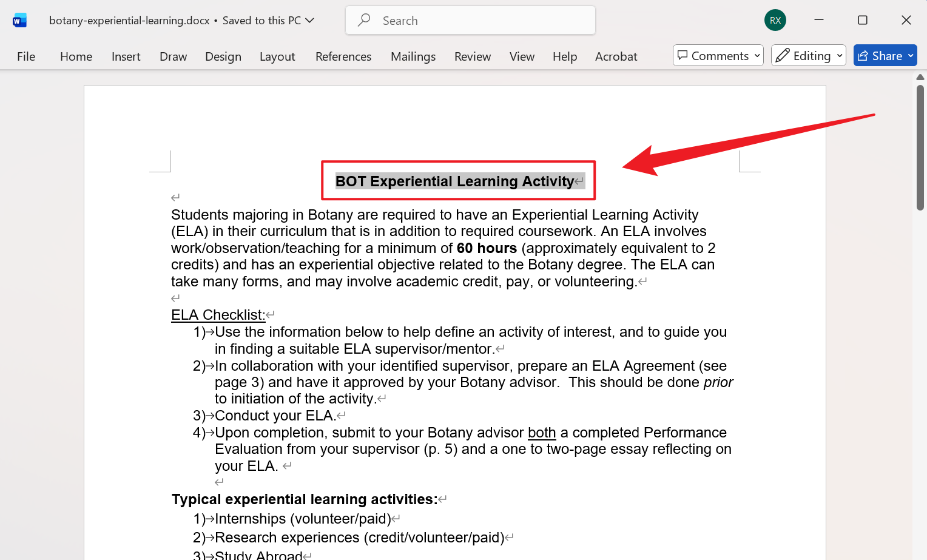Click the bold text 60 hours

[x=487, y=248]
